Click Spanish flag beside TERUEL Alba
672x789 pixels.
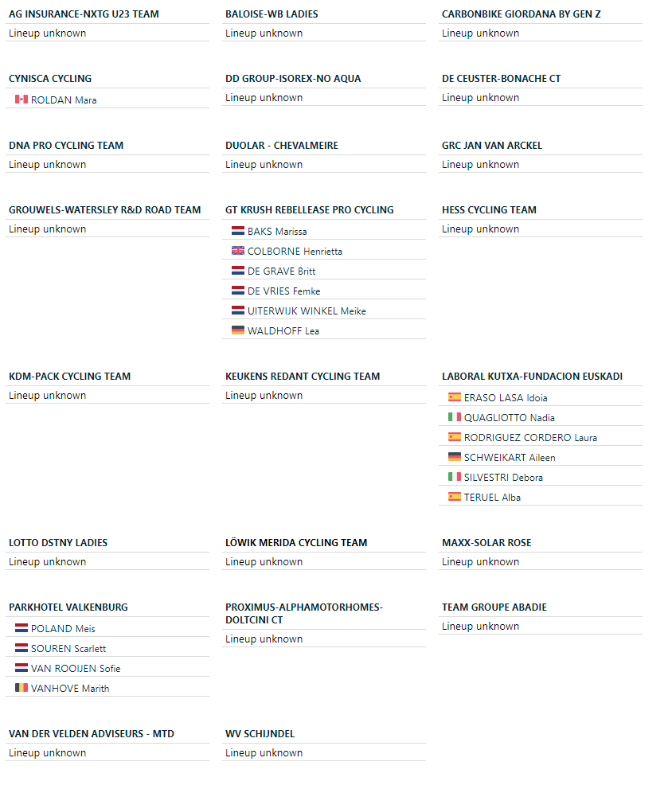click(x=454, y=496)
